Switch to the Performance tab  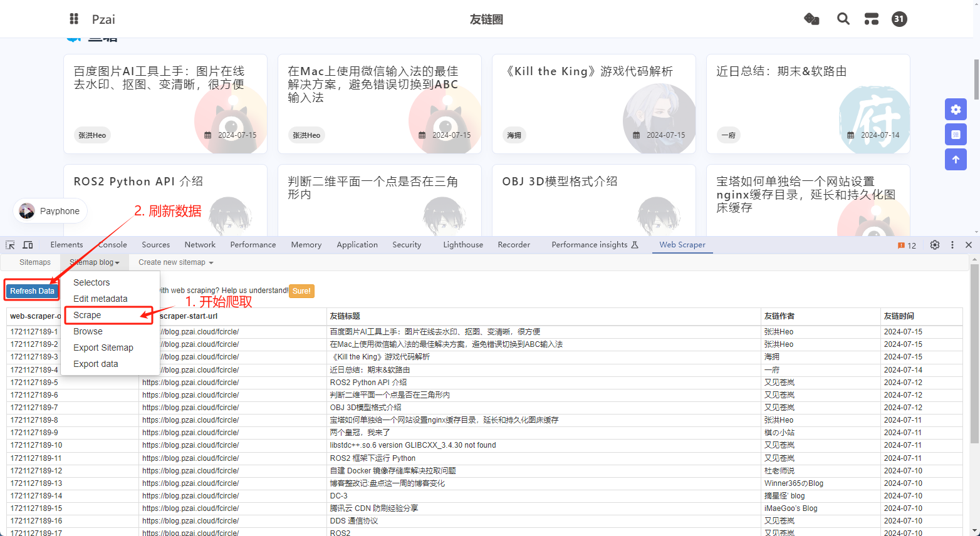pos(253,245)
